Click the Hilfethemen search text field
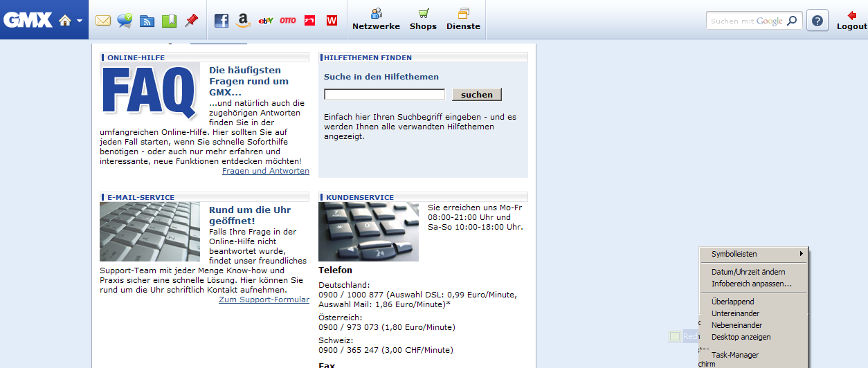868x368 pixels. (x=384, y=94)
